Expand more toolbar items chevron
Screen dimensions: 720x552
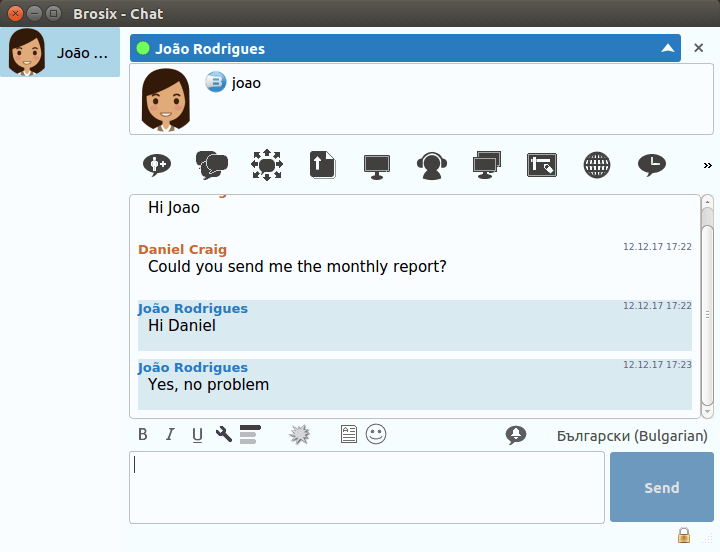[708, 165]
